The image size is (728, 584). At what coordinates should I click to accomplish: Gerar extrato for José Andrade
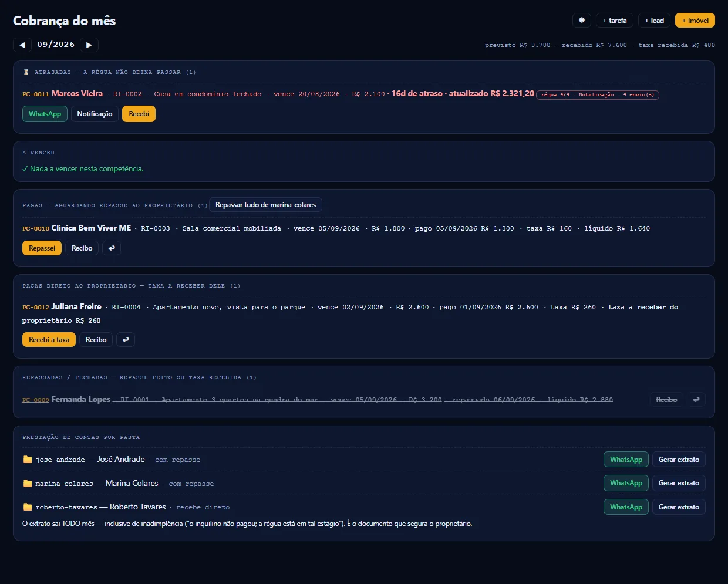point(679,460)
